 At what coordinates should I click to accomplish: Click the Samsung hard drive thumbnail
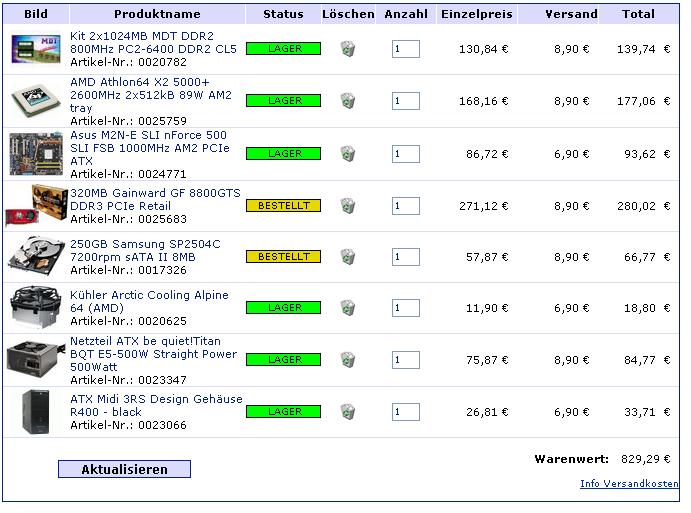[x=36, y=256]
